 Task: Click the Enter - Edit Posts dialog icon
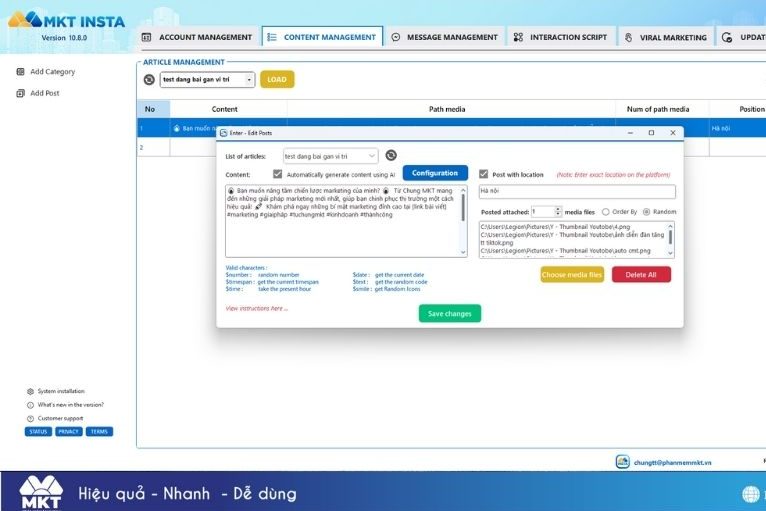click(224, 133)
